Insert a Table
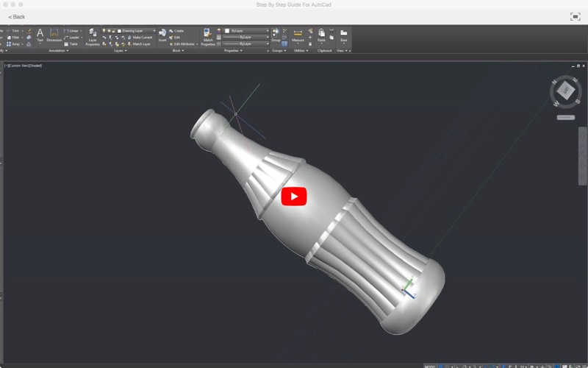 click(71, 44)
